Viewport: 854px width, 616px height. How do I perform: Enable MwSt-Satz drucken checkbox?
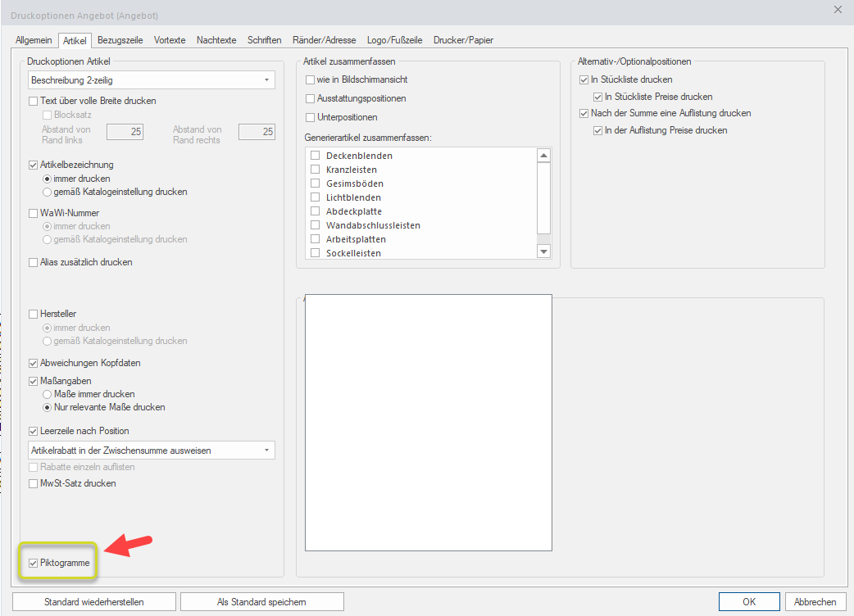(34, 483)
